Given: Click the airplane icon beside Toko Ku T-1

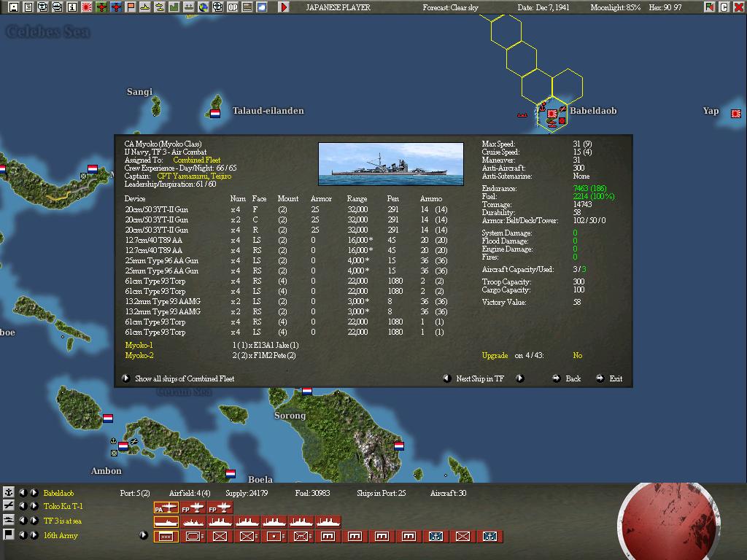Looking at the screenshot, I should (x=8, y=506).
